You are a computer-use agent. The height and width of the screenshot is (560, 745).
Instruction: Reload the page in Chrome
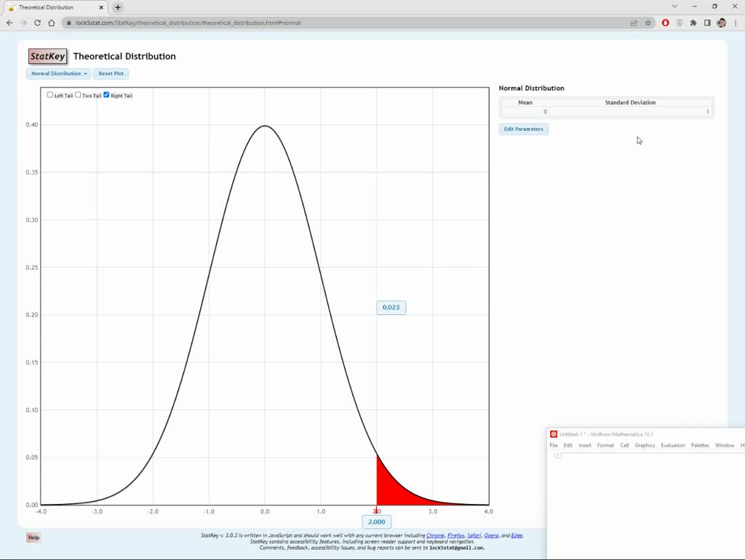37,23
